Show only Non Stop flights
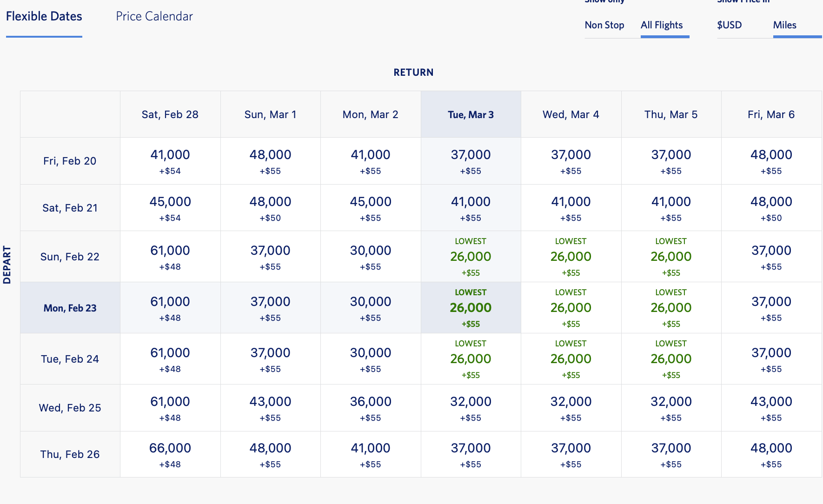823x504 pixels. [x=604, y=25]
